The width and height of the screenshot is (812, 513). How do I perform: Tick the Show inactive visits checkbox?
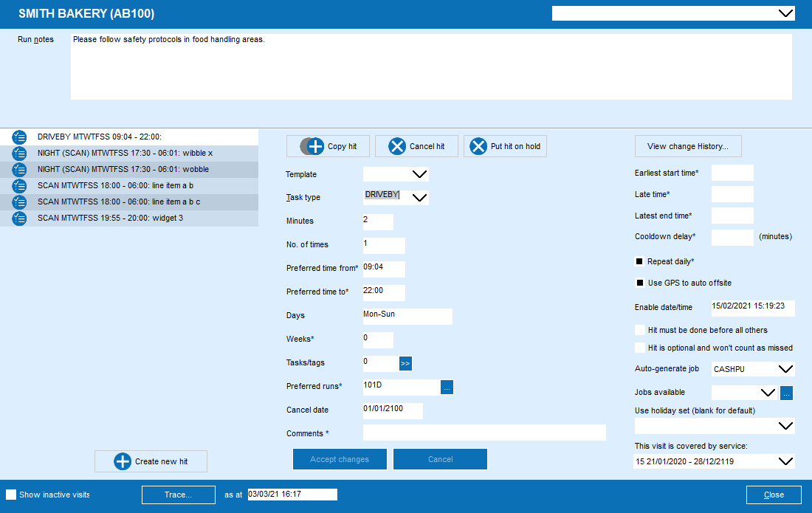coord(11,495)
